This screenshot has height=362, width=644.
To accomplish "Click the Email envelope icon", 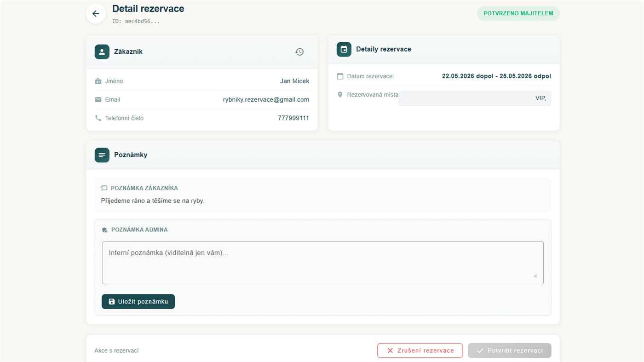I will (x=98, y=100).
